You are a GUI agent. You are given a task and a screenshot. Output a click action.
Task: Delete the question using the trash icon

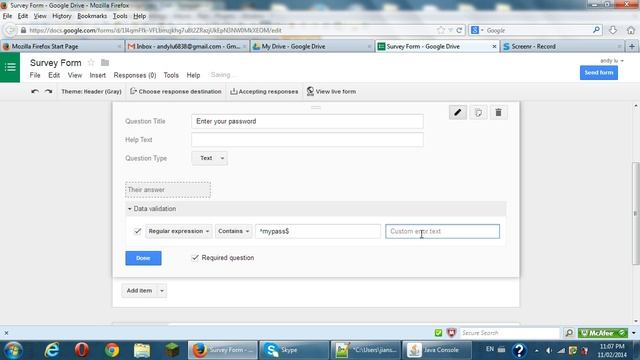click(498, 112)
